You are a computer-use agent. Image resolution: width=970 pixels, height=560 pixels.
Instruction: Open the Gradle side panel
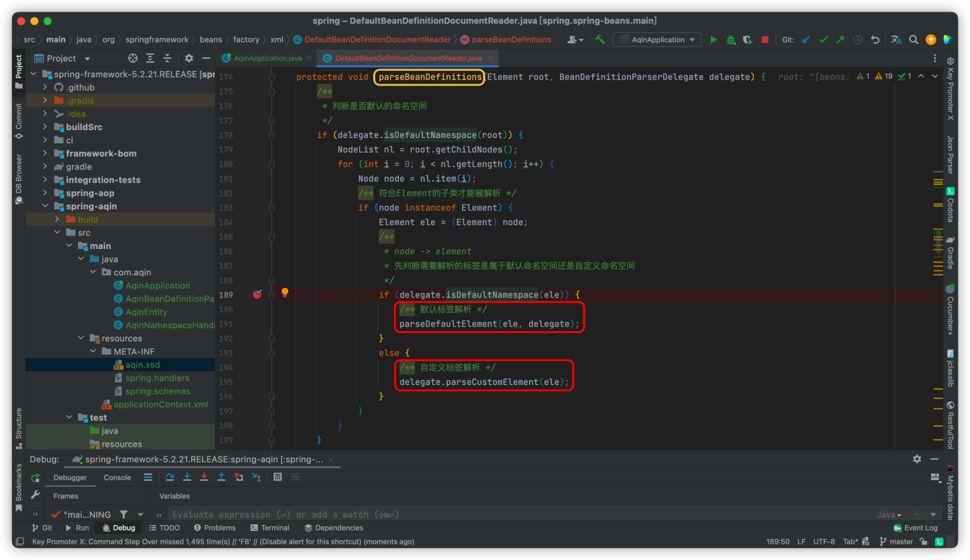(950, 254)
